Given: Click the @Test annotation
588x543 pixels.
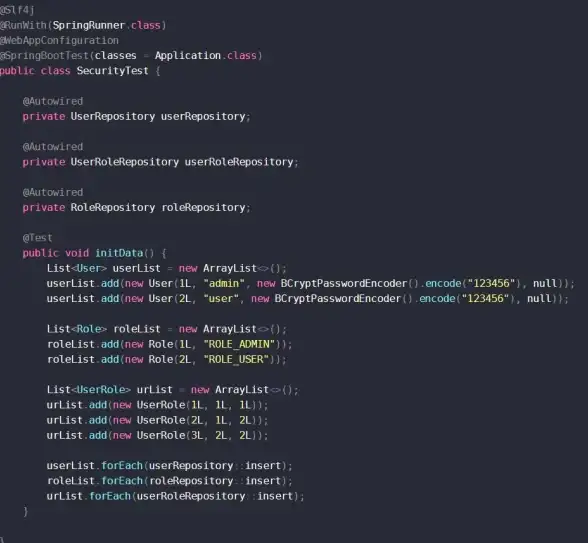Looking at the screenshot, I should click(38, 238).
